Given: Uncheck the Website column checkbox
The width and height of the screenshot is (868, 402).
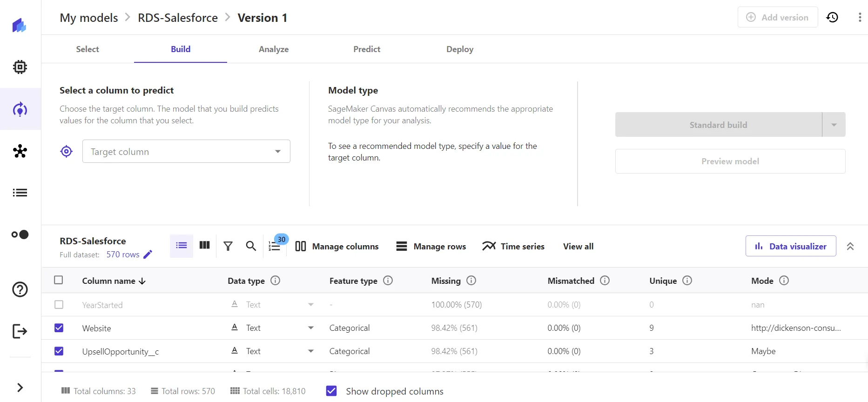Looking at the screenshot, I should [59, 328].
